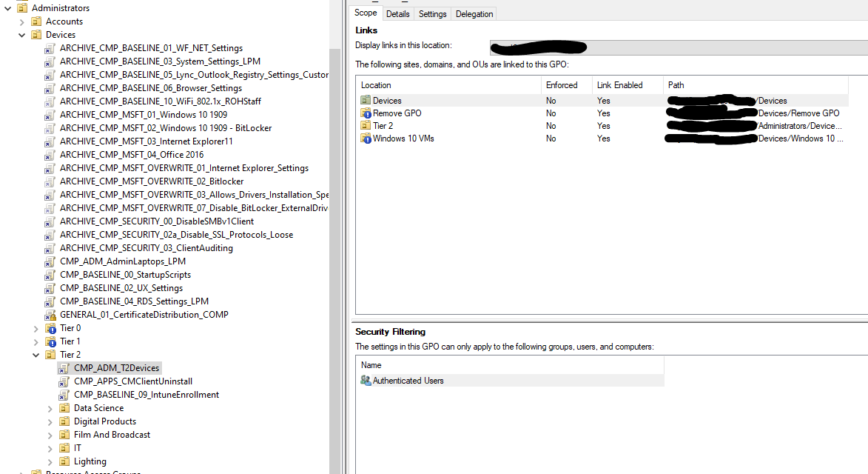Click the CMP_BASELINE_00_StartupScripts GPO icon
The height and width of the screenshot is (474, 868).
[x=50, y=276]
